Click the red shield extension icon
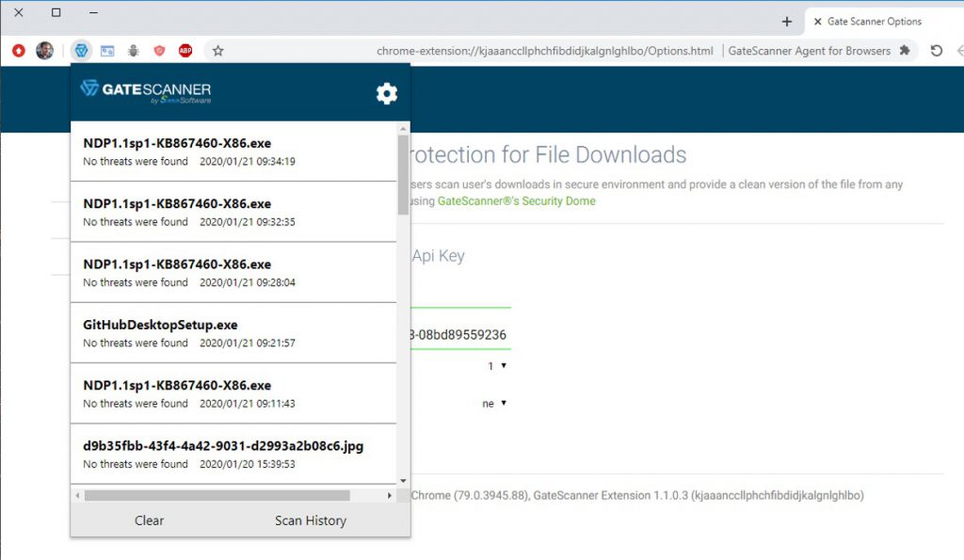 pos(159,51)
